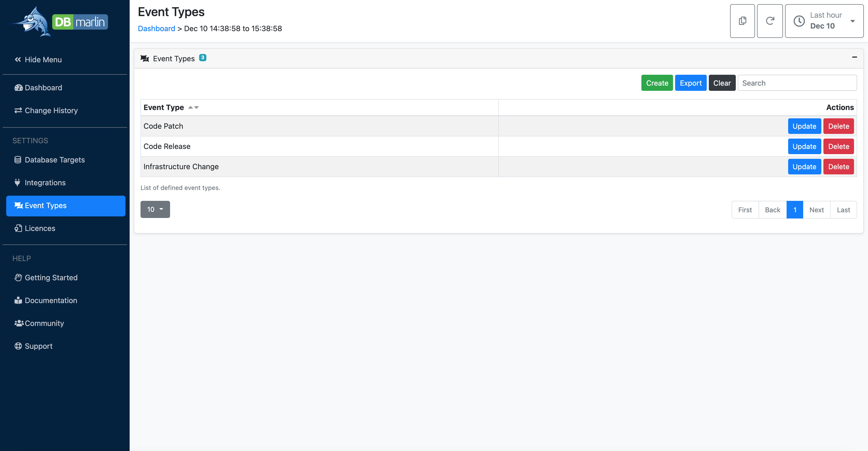The image size is (868, 451).
Task: Click the refresh icon button
Action: [x=769, y=21]
